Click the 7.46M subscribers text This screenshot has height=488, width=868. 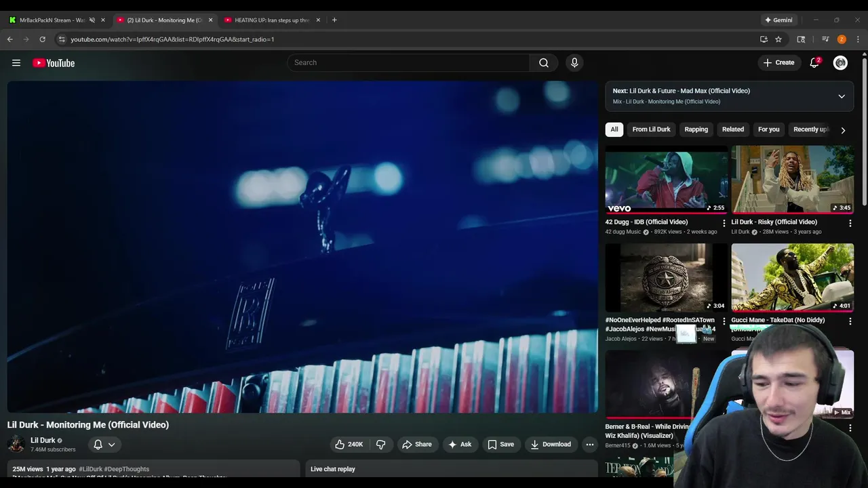pyautogui.click(x=53, y=449)
